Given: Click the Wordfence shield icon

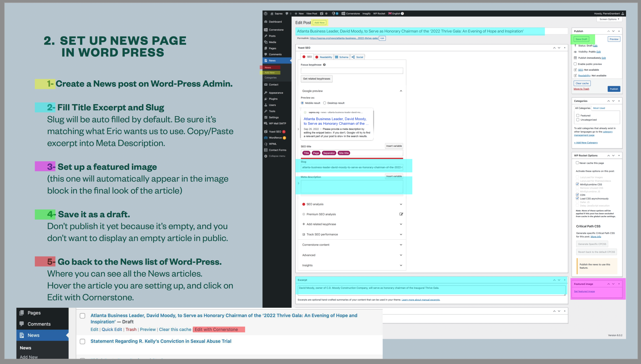Looking at the screenshot, I should pos(266,138).
